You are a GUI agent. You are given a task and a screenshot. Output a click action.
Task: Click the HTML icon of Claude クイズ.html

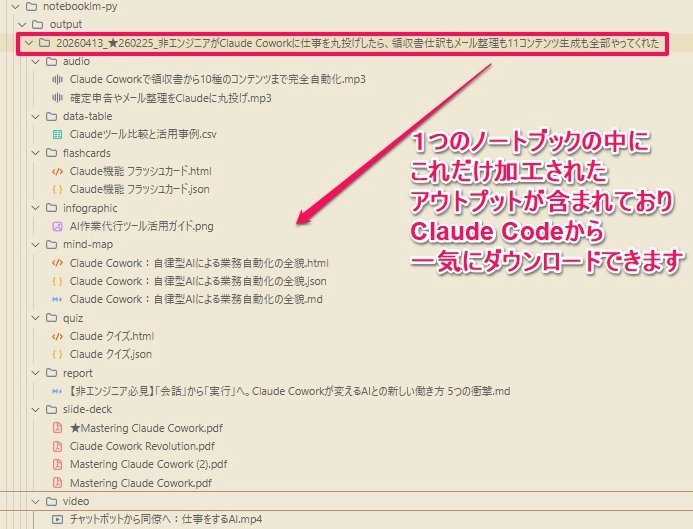(x=57, y=336)
